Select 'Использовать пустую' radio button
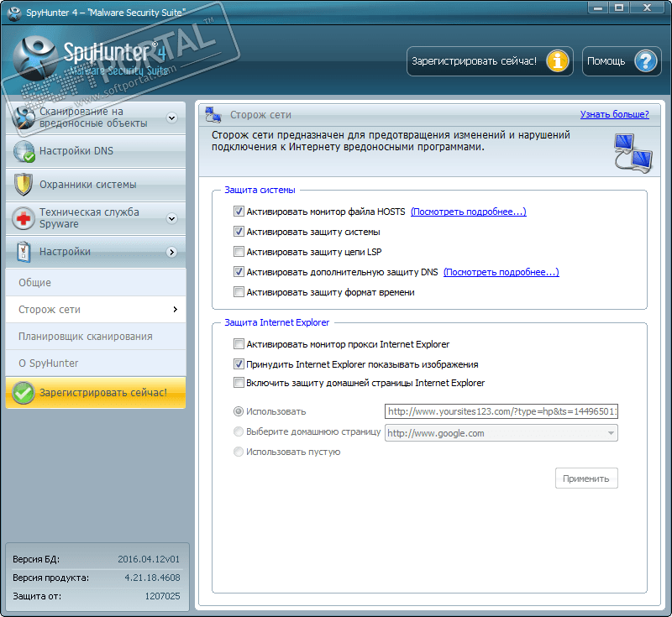This screenshot has width=672, height=617. (x=239, y=452)
